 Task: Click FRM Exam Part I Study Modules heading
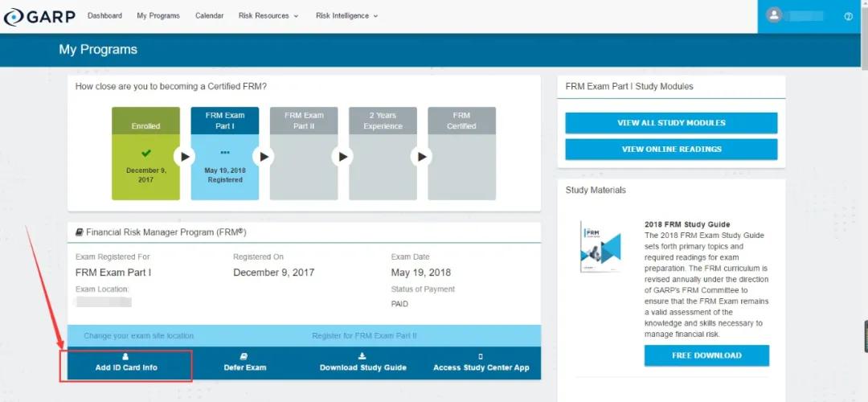(629, 86)
